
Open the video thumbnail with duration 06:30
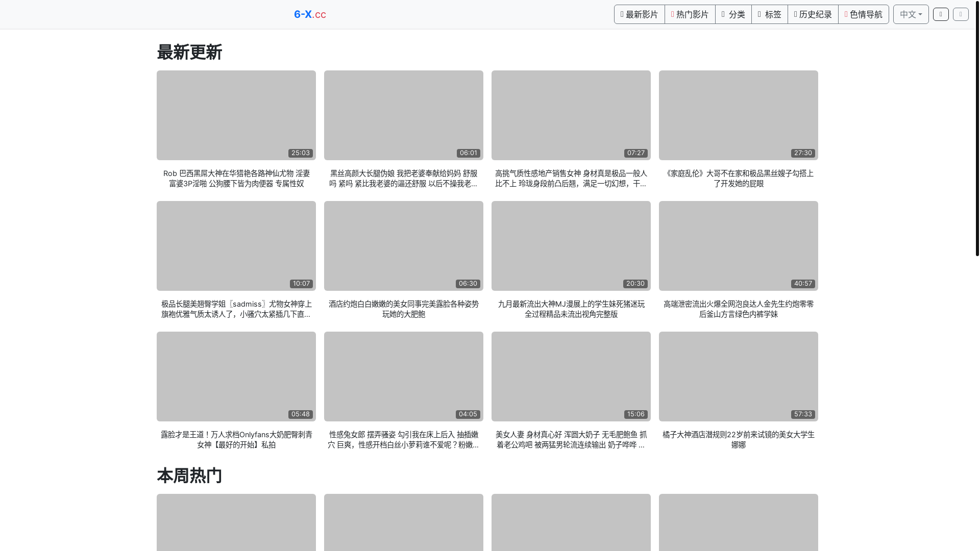coord(404,246)
